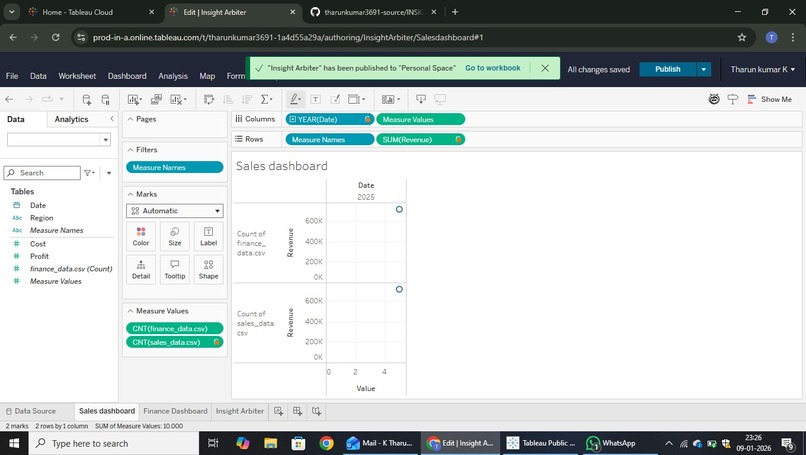806x455 pixels.
Task: Click the Sales dashboard sheet title
Action: click(x=282, y=166)
